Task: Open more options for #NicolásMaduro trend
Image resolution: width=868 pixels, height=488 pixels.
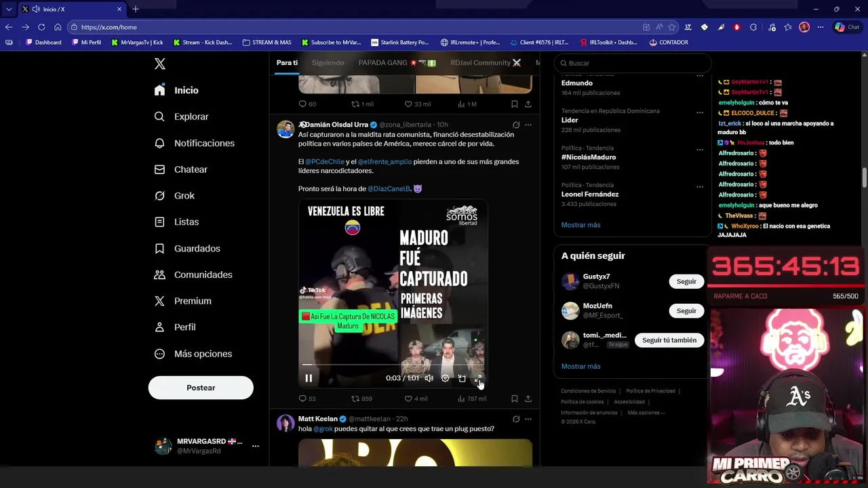Action: point(700,150)
